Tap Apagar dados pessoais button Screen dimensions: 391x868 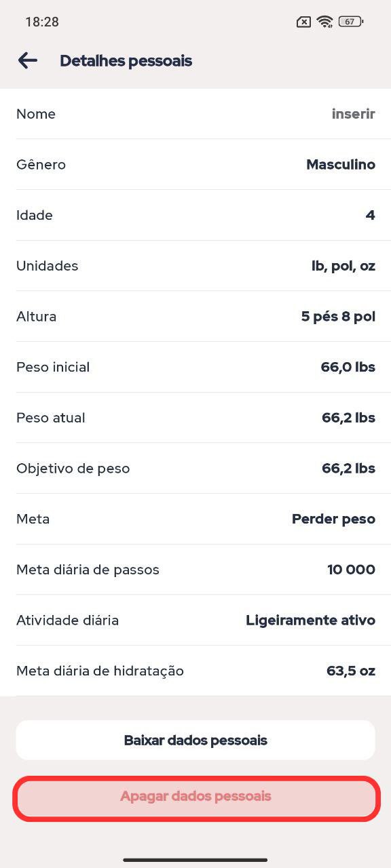[195, 796]
